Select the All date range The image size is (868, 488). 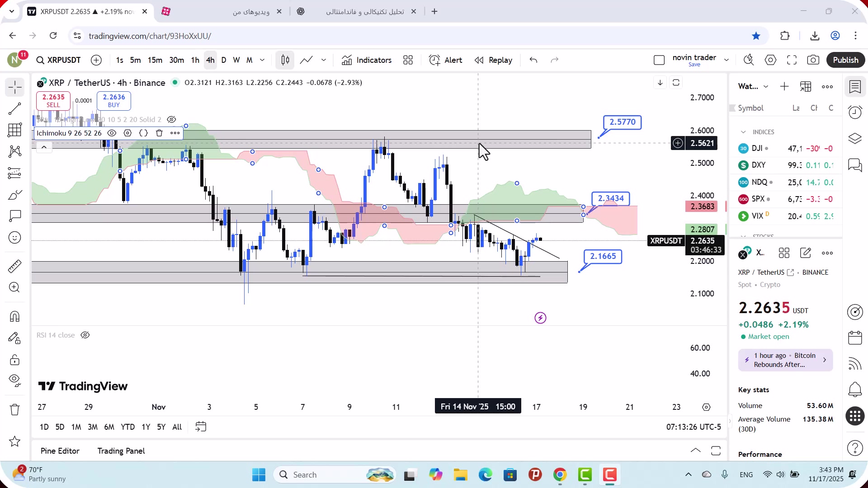[x=177, y=427]
